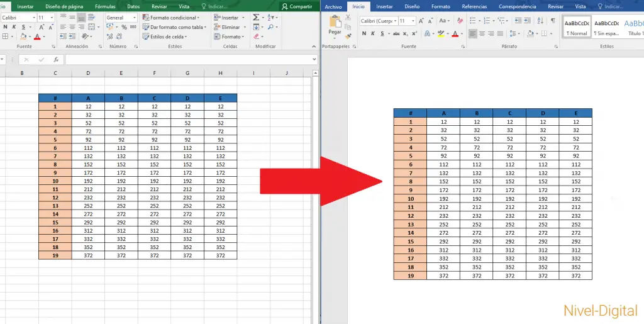Viewport: 644px width, 324px height.
Task: Click Word yellow text highlight color
Action: pyautogui.click(x=441, y=34)
